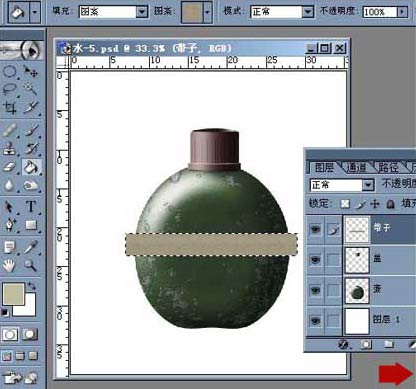
Task: Select the Eraser tool
Action: (10, 167)
